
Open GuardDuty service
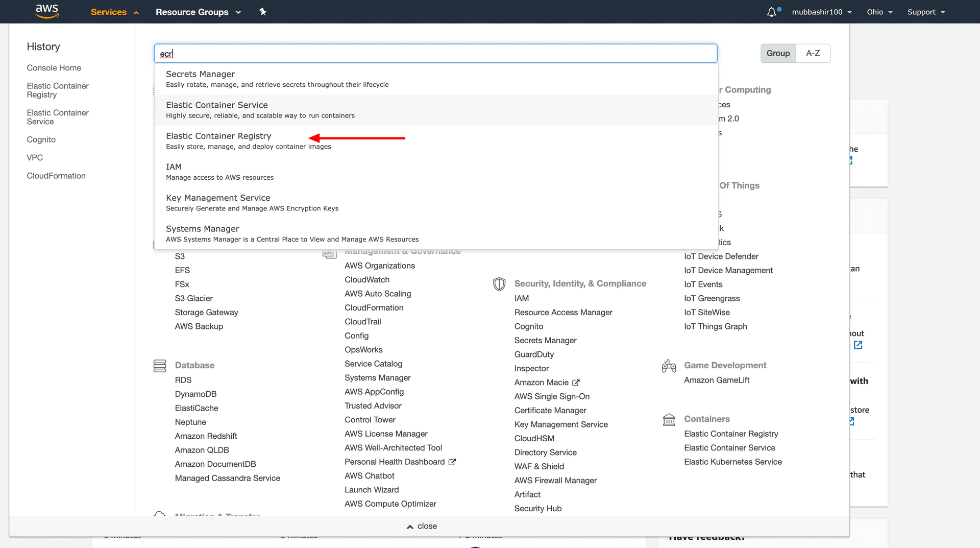pos(534,354)
